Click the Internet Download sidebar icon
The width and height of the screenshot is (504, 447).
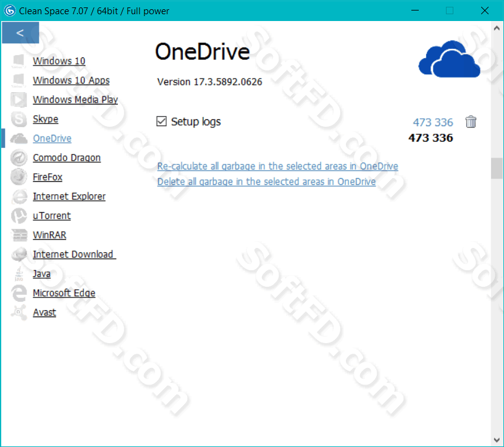[19, 254]
